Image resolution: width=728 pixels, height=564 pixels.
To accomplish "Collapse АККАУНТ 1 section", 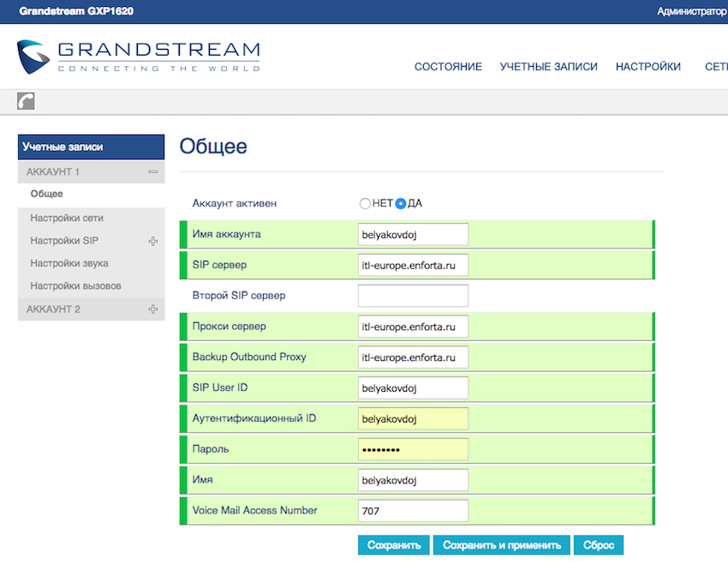I will [152, 172].
